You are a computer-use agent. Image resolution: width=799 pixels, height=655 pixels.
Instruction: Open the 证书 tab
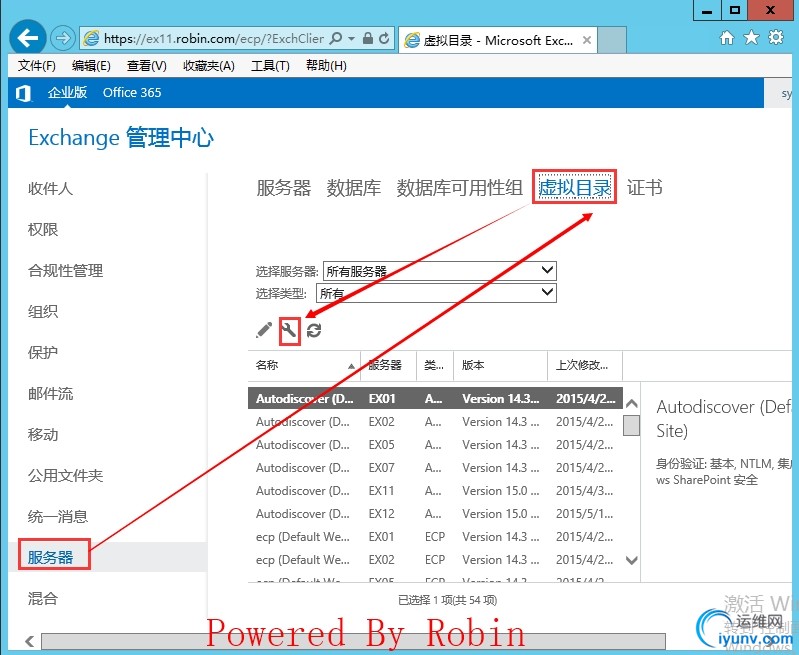[645, 188]
